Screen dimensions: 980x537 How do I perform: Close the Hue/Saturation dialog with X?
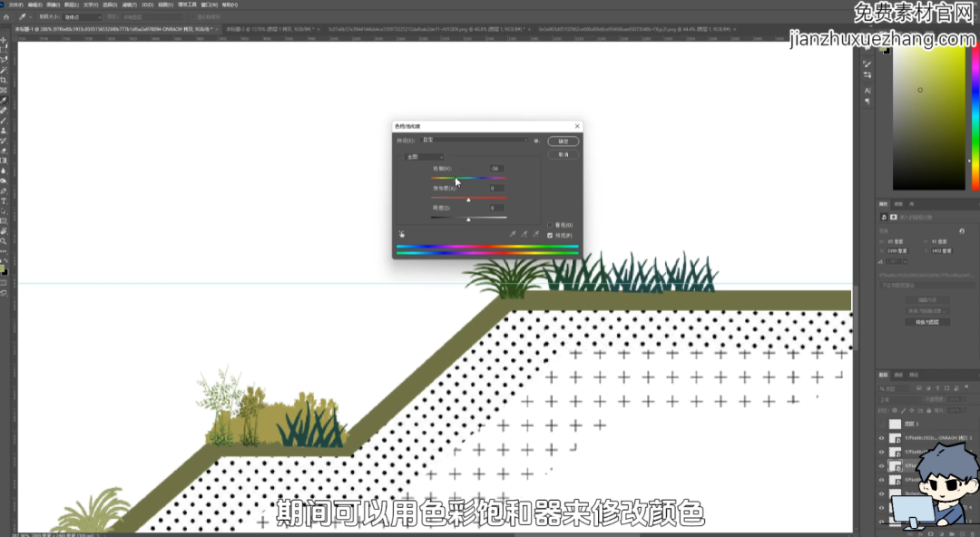pos(577,126)
